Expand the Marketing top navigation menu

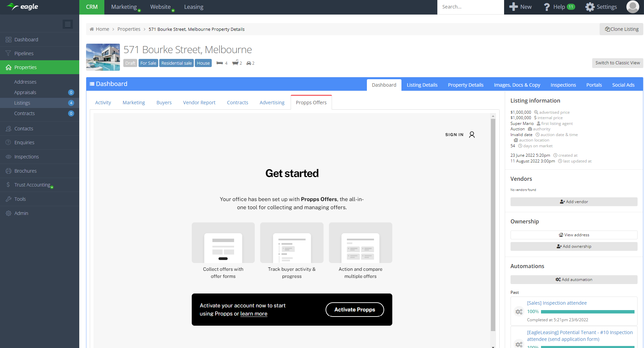click(x=124, y=7)
